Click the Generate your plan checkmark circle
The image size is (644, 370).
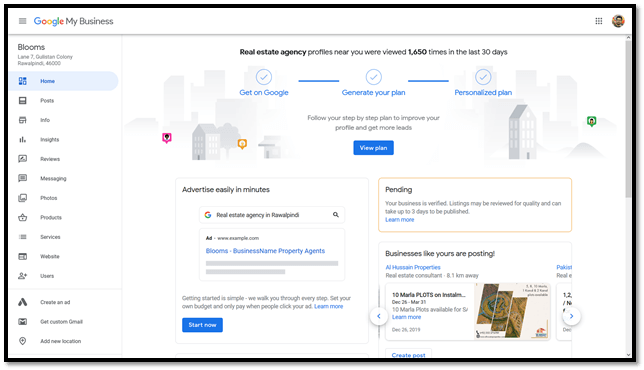[x=373, y=77]
